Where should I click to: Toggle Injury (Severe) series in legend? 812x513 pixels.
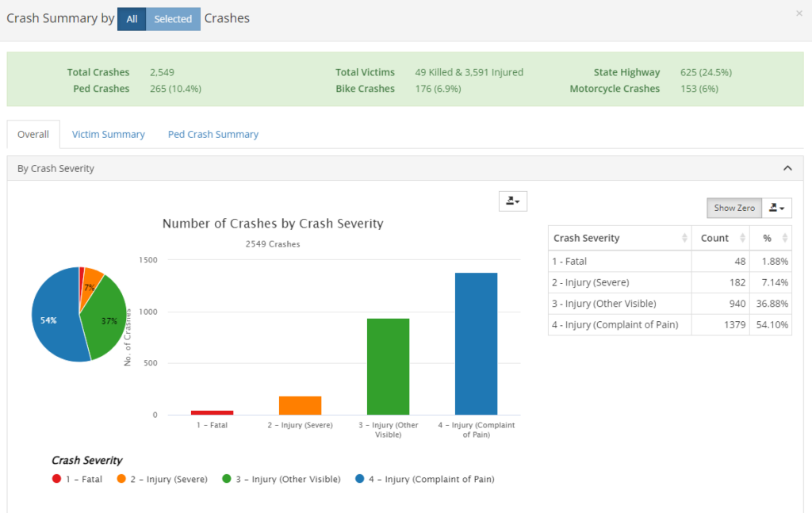pyautogui.click(x=162, y=480)
